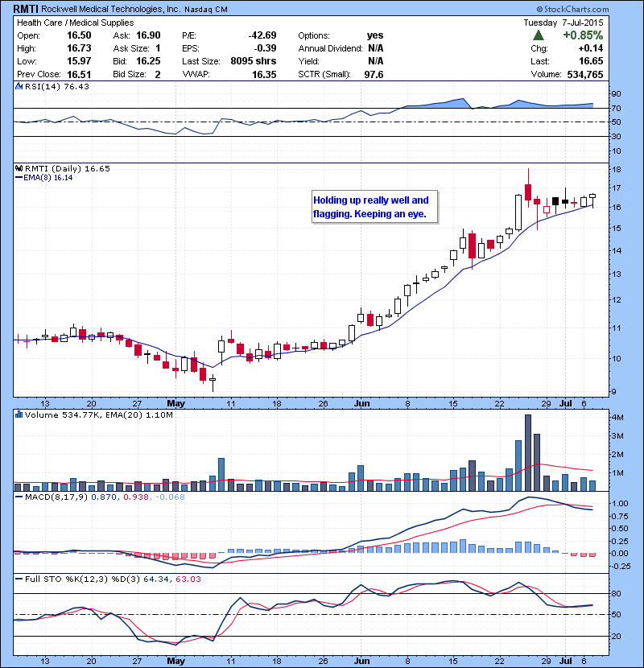Image resolution: width=644 pixels, height=668 pixels.
Task: Click the 'Nasdaq CM' exchange label
Action: (206, 10)
